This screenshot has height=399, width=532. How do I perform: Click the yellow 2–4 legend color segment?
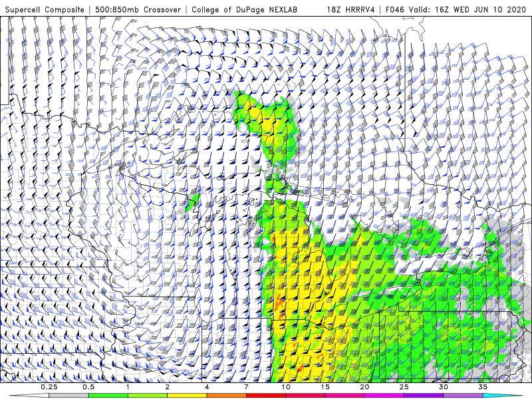(187, 396)
